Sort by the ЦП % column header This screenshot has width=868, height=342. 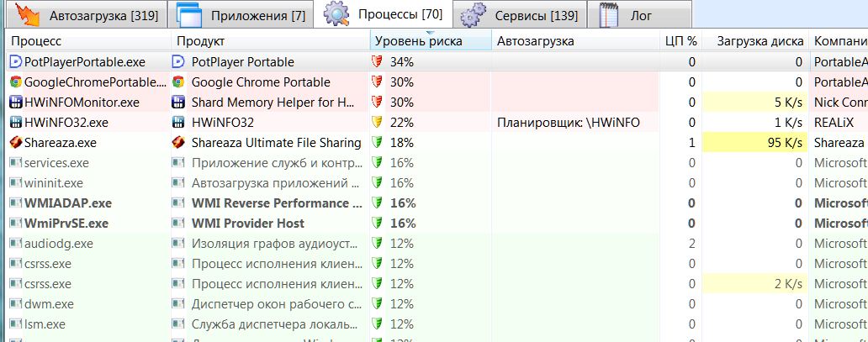click(680, 41)
